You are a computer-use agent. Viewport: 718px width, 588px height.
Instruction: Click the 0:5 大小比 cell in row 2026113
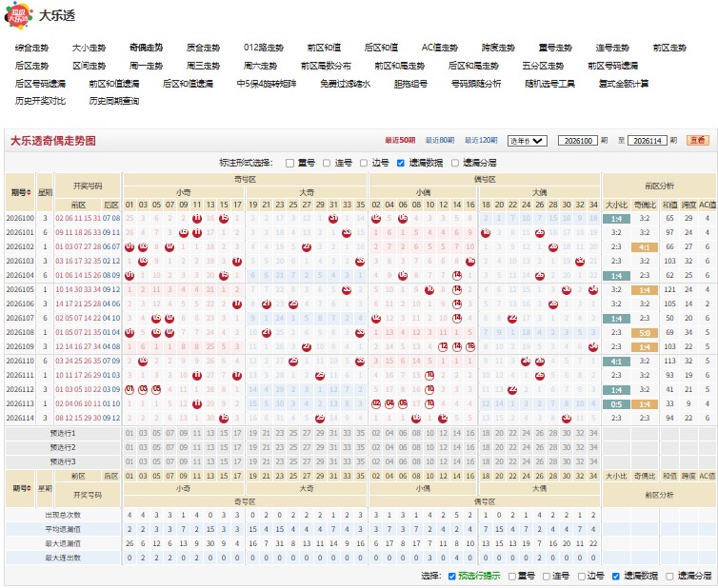click(x=616, y=404)
